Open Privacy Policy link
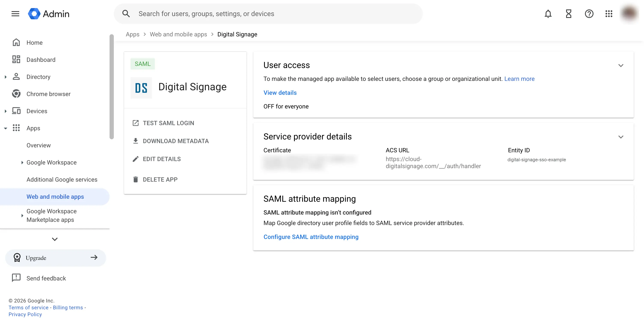This screenshot has height=323, width=644. click(x=25, y=314)
